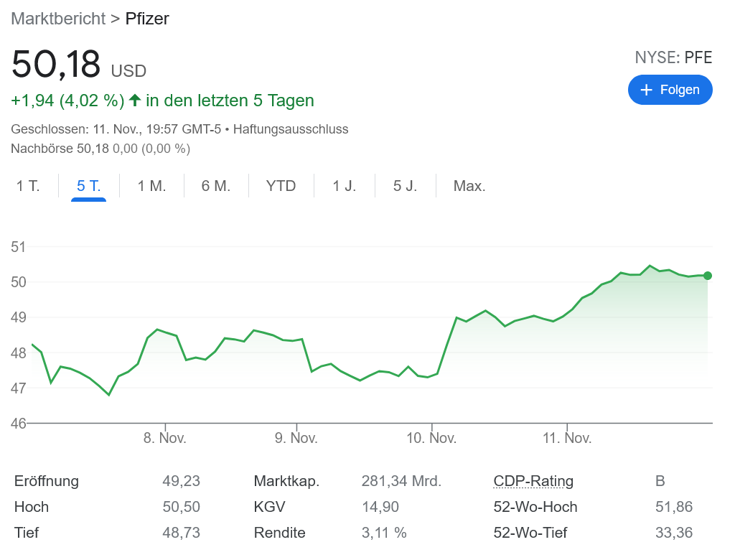Click the 11. Nov. date marker
The width and height of the screenshot is (735, 560).
567,438
